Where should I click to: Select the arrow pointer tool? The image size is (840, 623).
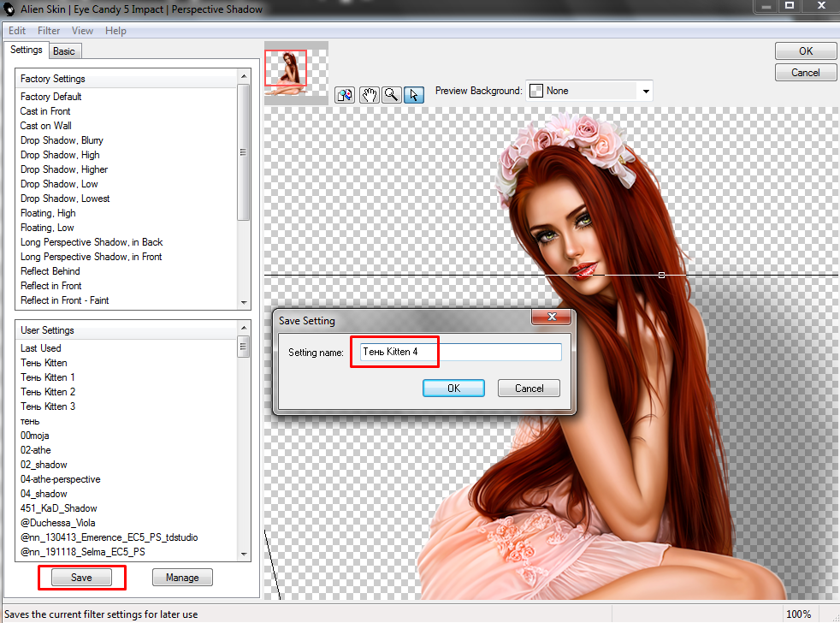[413, 94]
